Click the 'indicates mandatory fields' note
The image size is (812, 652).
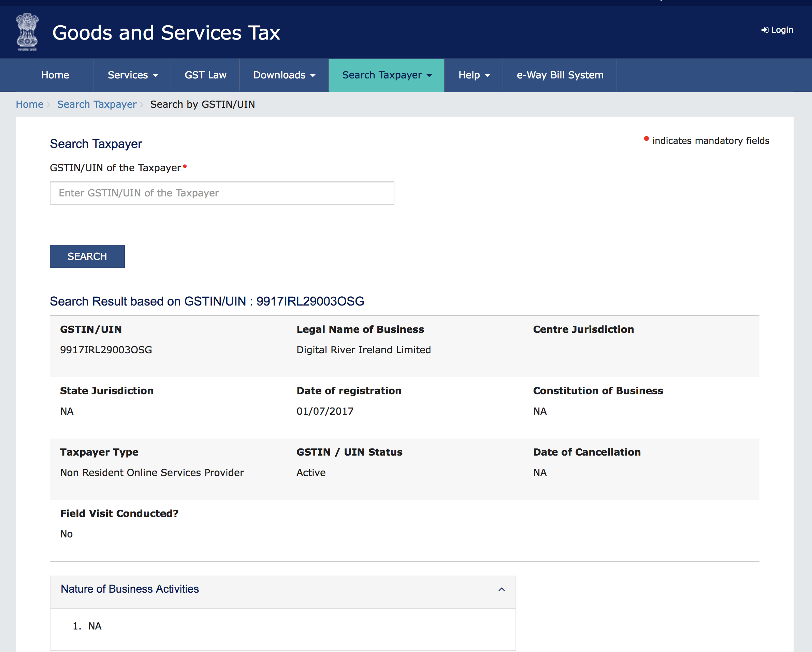click(x=711, y=141)
